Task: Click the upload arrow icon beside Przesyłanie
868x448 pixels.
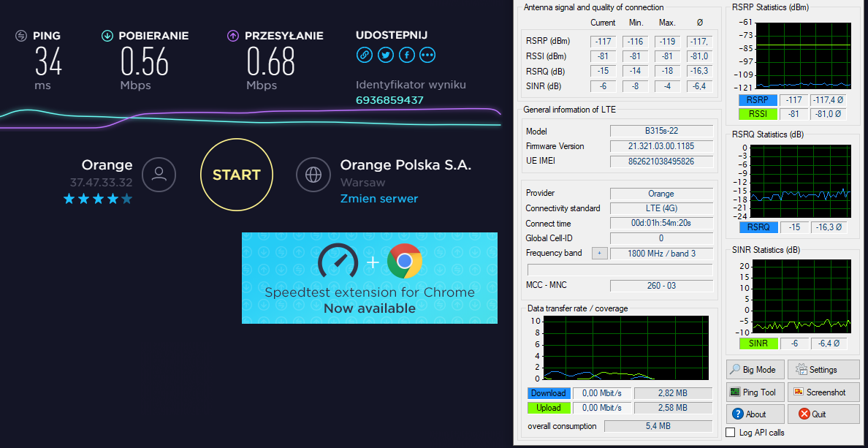Action: point(233,36)
